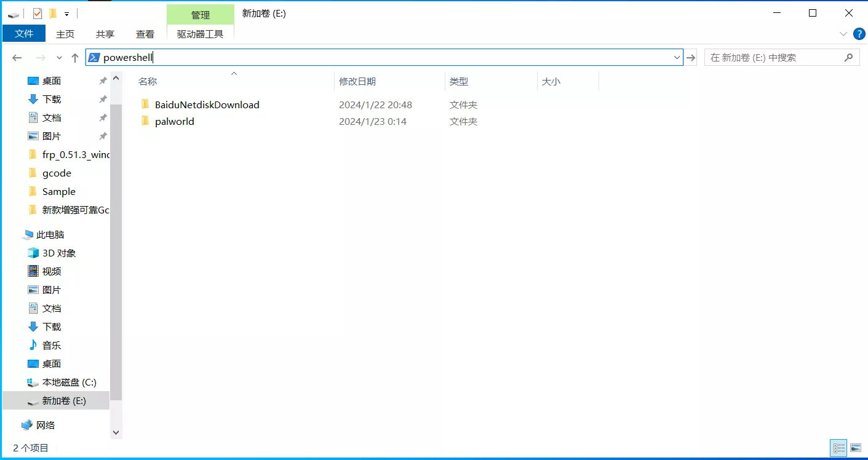The image size is (868, 460).
Task: Unpin 桌面 from quick access
Action: (x=103, y=81)
